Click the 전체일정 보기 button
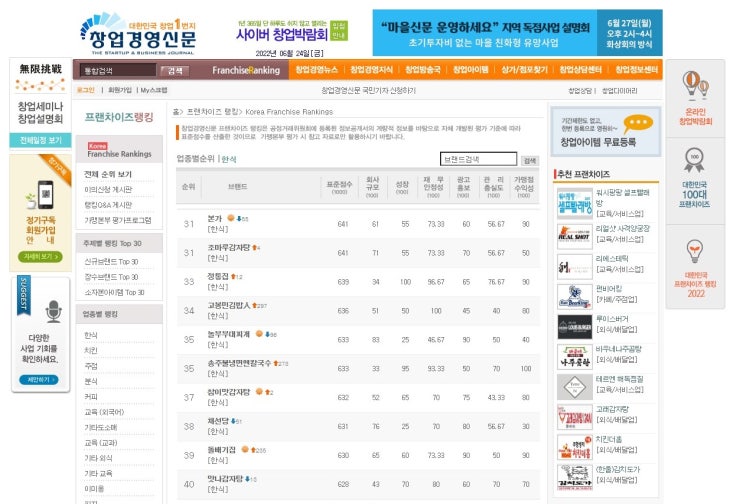This screenshot has height=504, width=743. tap(41, 140)
